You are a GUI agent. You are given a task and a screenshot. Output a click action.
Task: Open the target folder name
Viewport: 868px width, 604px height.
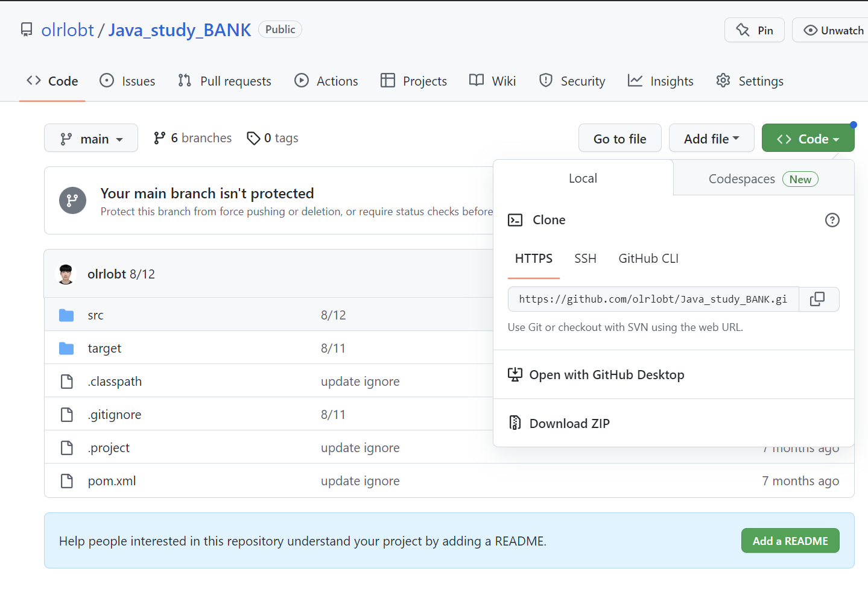click(104, 348)
